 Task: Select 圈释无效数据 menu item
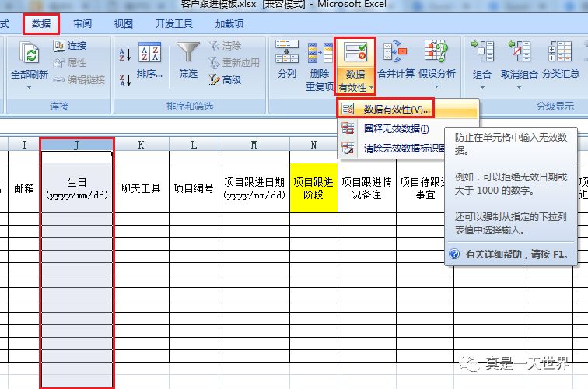coord(396,128)
